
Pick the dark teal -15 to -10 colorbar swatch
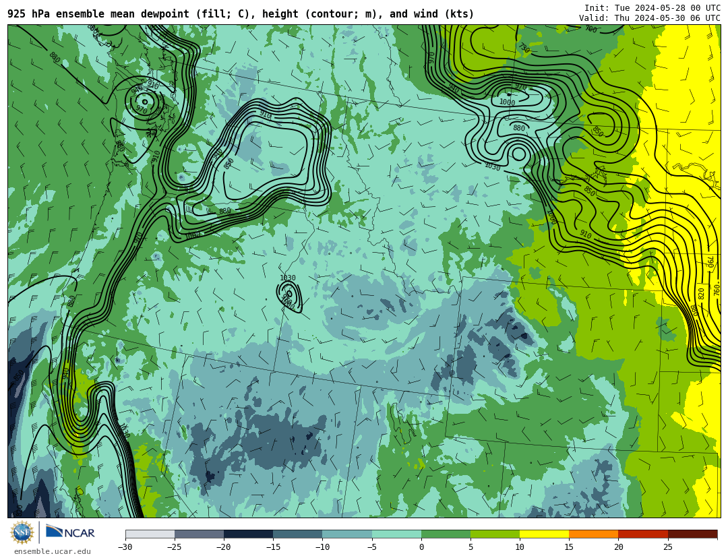[x=298, y=534]
